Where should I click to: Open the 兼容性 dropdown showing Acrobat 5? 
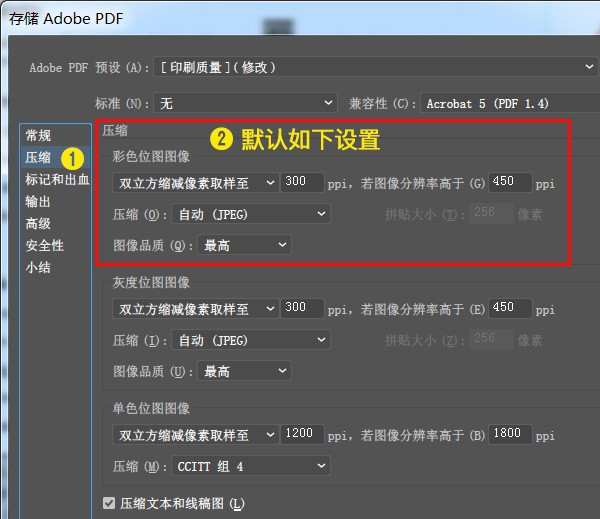510,103
